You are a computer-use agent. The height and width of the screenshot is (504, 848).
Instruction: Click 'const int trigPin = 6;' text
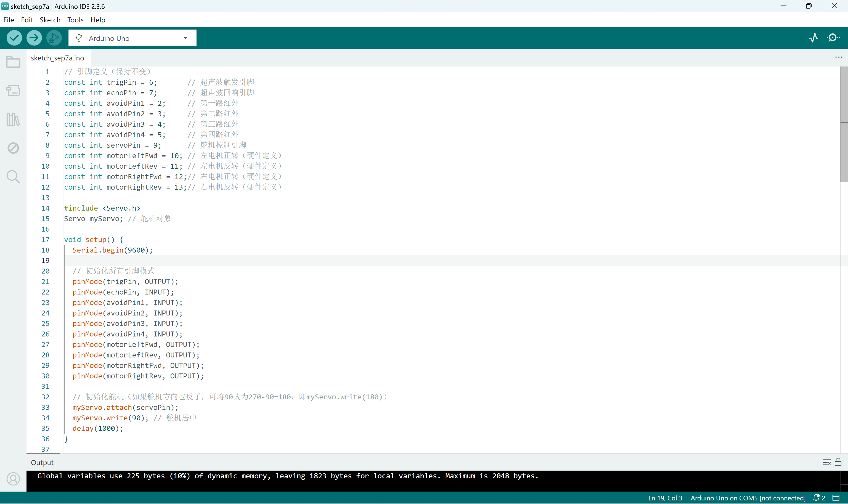[110, 82]
